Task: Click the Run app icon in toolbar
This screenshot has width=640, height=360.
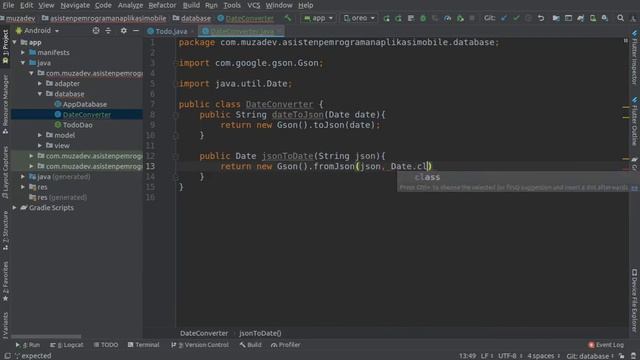Action: (x=386, y=18)
